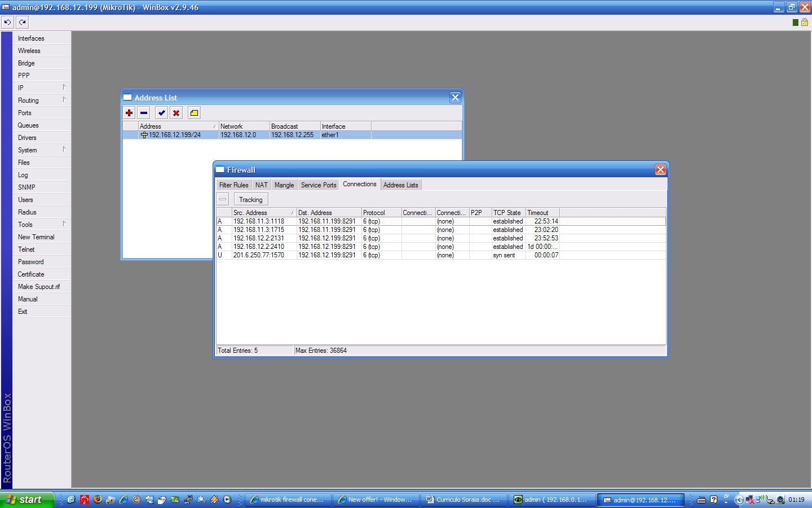The height and width of the screenshot is (508, 812).
Task: Disable selected address with red X icon
Action: point(176,113)
